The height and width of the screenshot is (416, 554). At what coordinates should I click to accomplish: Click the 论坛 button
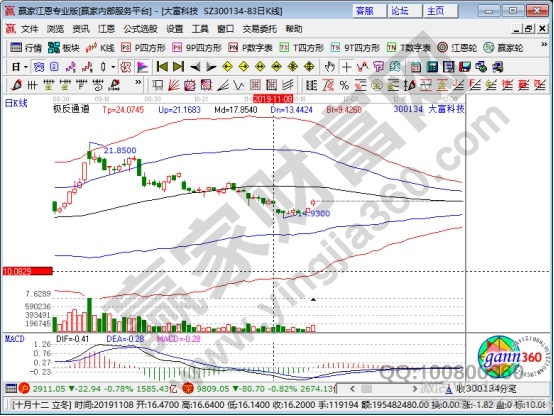[x=405, y=11]
